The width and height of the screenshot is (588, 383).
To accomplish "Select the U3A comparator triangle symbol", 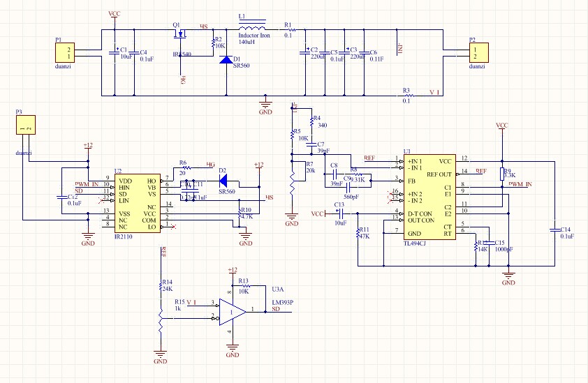I will coord(233,312).
